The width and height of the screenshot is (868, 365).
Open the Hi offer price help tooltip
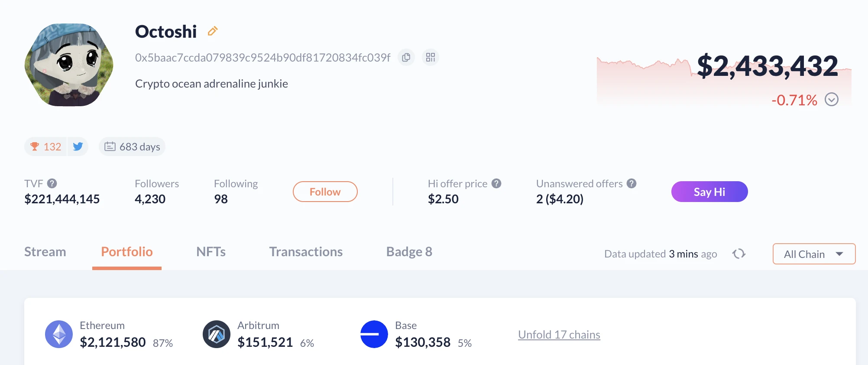(496, 183)
